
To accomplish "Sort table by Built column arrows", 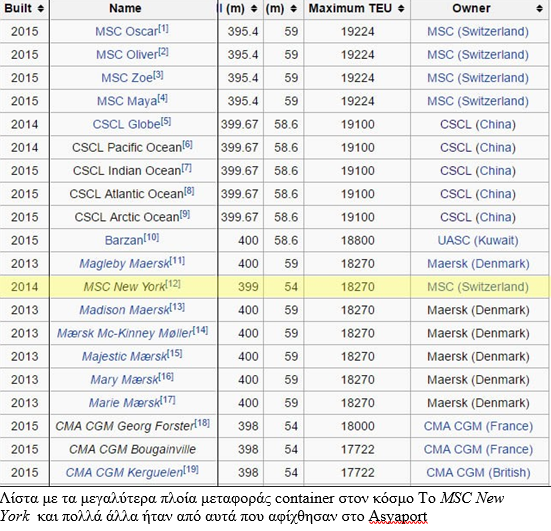I will point(41,8).
